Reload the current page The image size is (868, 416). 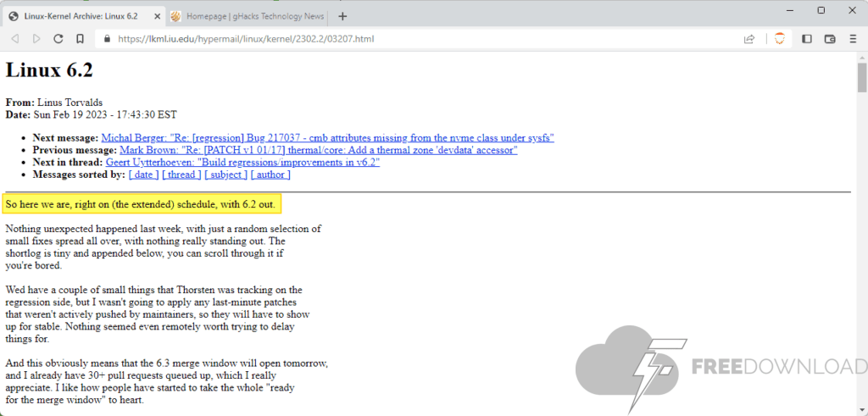tap(58, 39)
